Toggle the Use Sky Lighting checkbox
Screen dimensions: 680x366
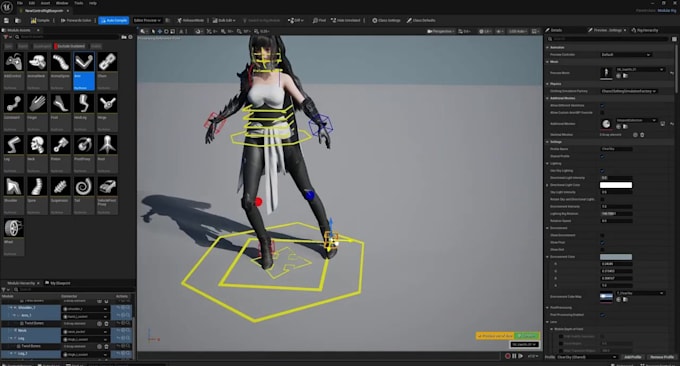(x=602, y=170)
